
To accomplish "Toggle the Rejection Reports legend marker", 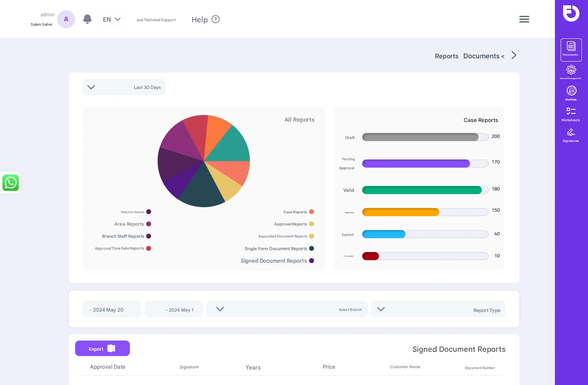I will [x=149, y=212].
